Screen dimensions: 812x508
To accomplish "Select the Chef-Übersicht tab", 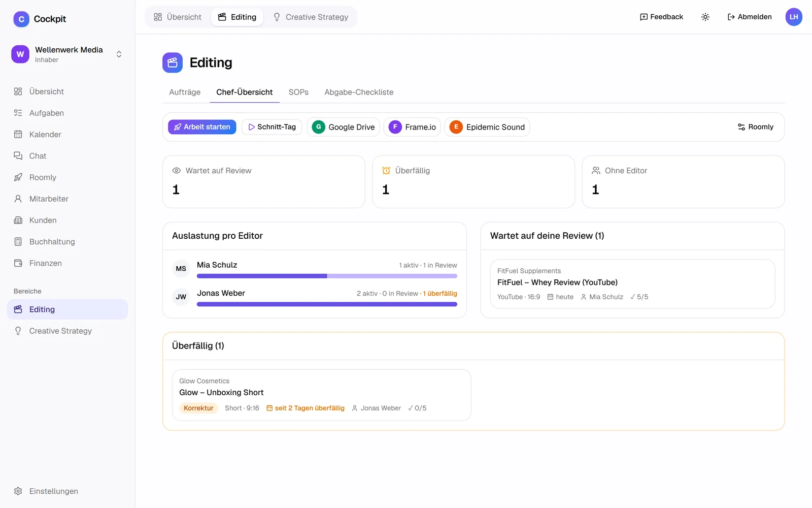I will coord(245,92).
